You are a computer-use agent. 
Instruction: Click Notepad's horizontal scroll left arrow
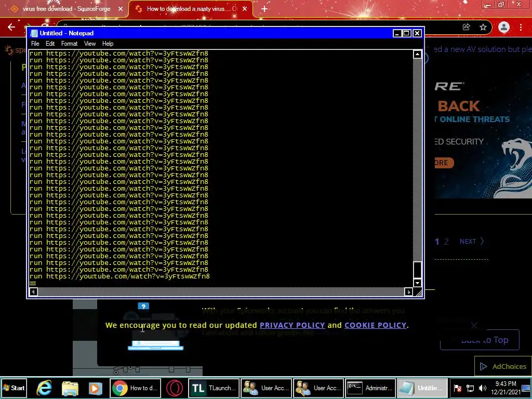(33, 292)
